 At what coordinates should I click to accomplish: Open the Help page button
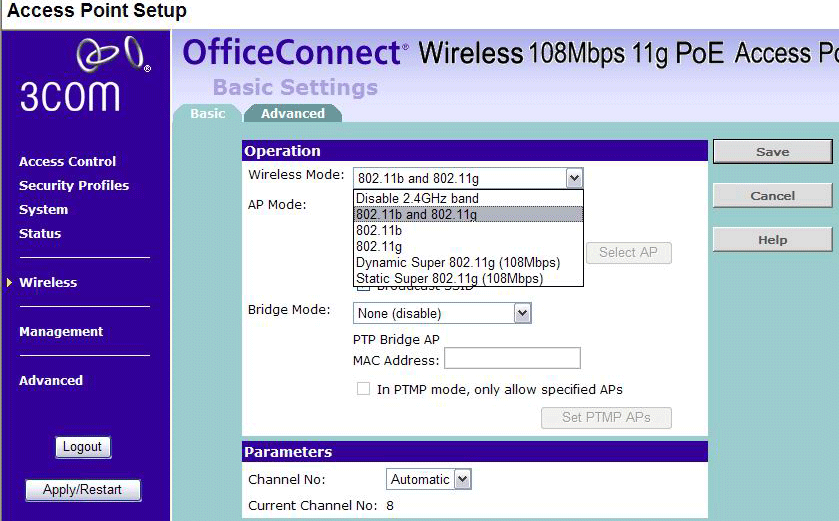pyautogui.click(x=772, y=240)
